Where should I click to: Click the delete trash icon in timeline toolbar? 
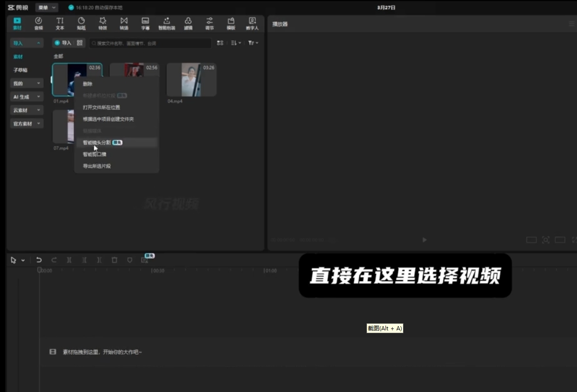coord(114,260)
